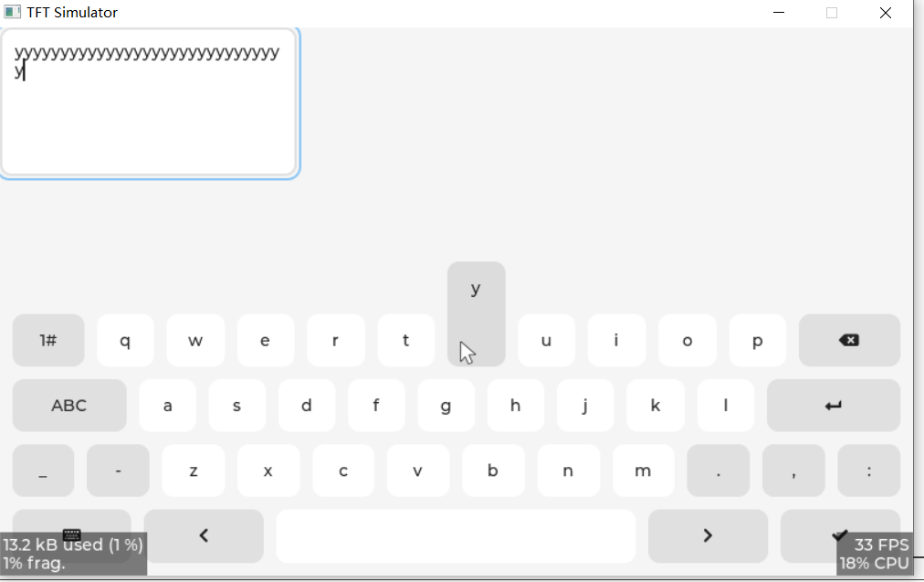Click the space bar key
The width and height of the screenshot is (924, 582).
coord(456,535)
